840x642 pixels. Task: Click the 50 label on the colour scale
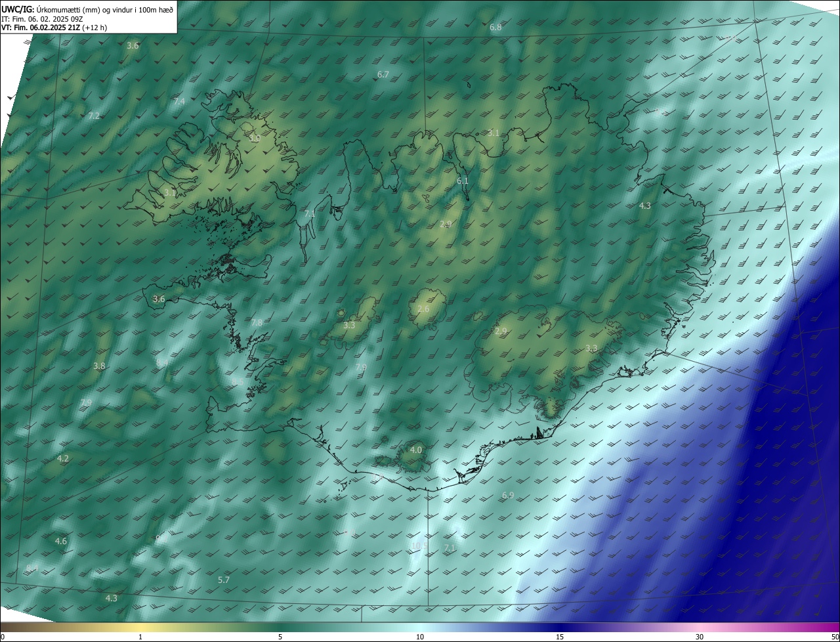(x=834, y=637)
